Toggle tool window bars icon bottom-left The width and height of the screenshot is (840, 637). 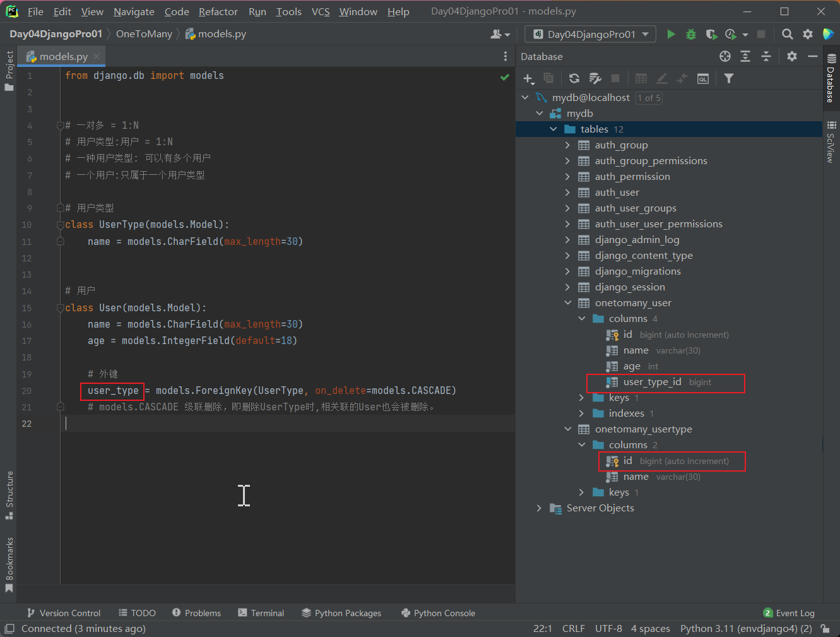pos(9,628)
